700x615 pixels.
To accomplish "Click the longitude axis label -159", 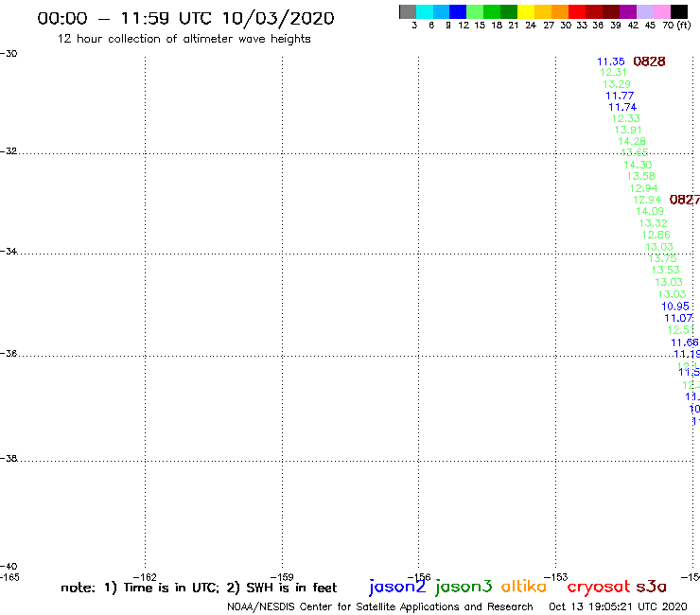I will 282,577.
